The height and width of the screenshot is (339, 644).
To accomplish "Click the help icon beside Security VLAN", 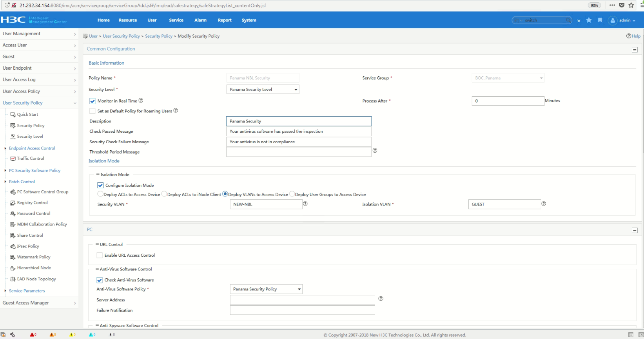I will (305, 204).
